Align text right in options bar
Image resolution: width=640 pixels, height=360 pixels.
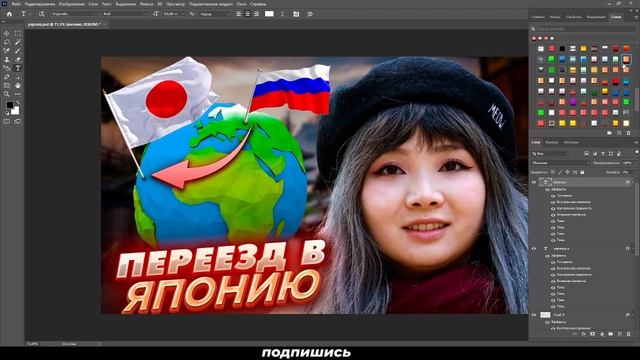click(x=256, y=14)
